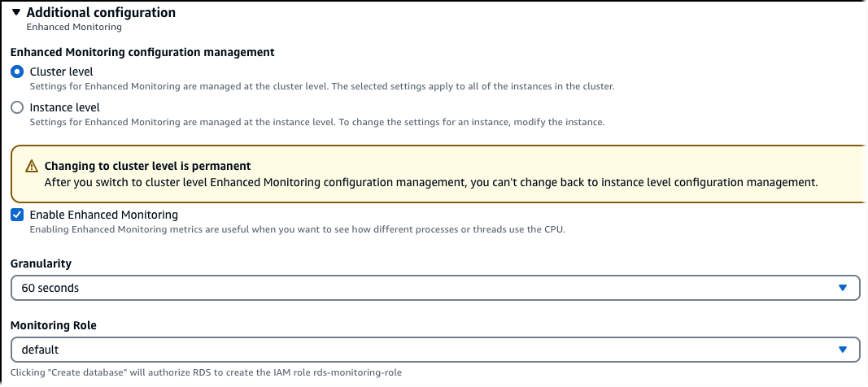The image size is (868, 387).
Task: Click the cluster level warning message text
Action: pyautogui.click(x=430, y=182)
